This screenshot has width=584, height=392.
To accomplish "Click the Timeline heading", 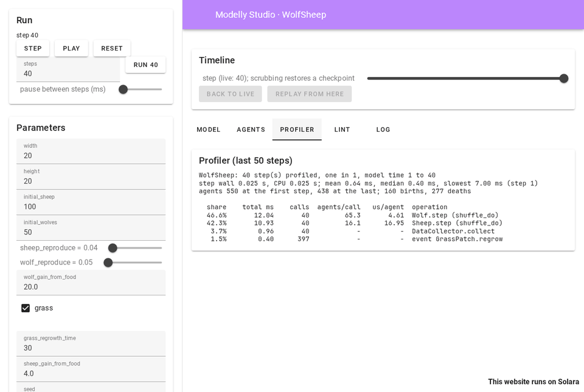I will point(217,60).
